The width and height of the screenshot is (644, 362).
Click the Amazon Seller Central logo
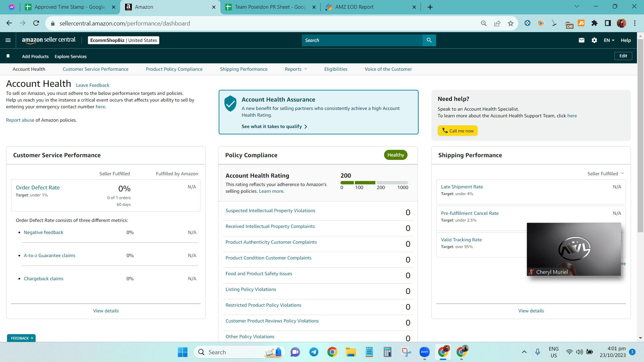coord(49,40)
